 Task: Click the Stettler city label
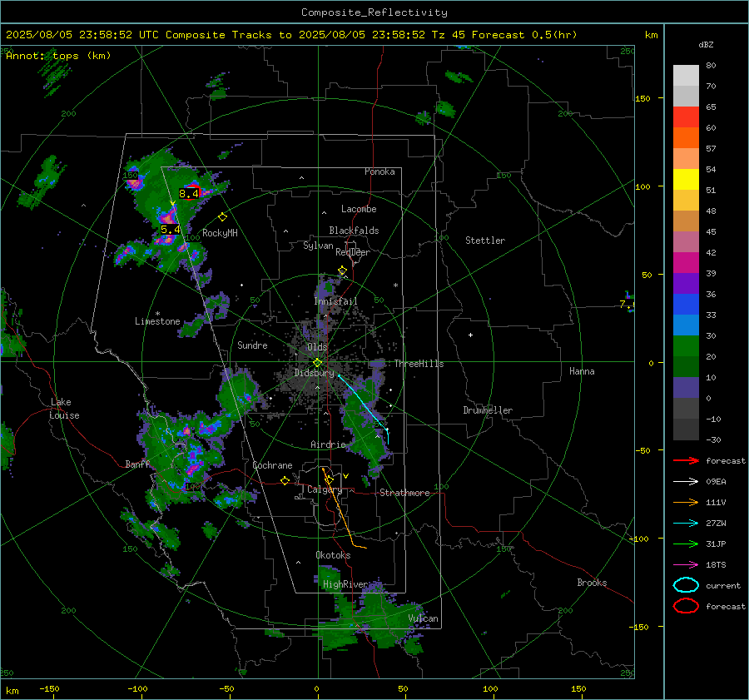tap(485, 241)
